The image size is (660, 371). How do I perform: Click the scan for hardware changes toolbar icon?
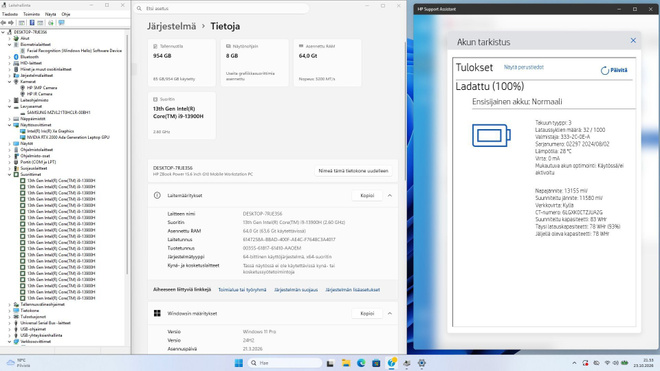tap(61, 23)
